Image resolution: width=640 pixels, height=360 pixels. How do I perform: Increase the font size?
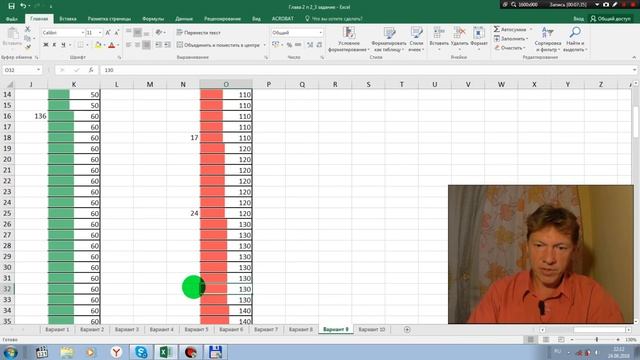pyautogui.click(x=108, y=32)
